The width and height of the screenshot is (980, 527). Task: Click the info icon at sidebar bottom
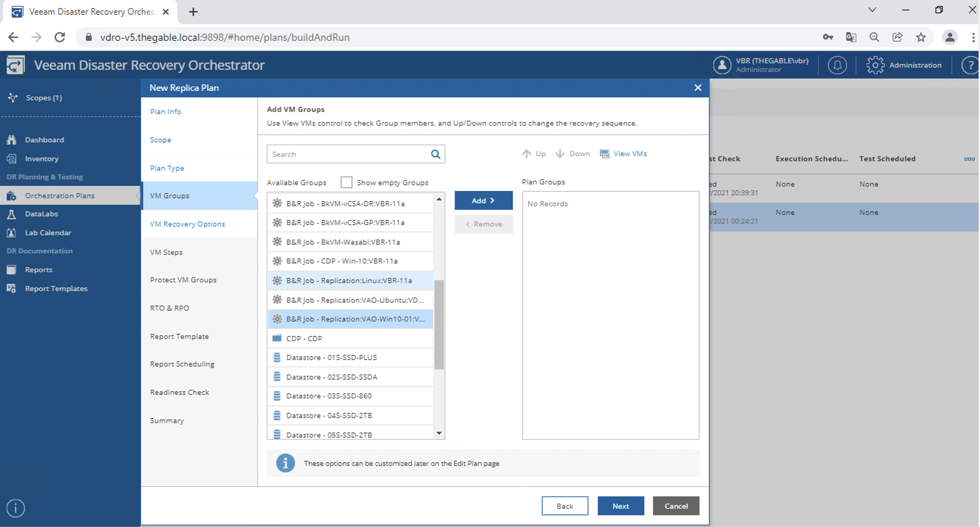[16, 508]
